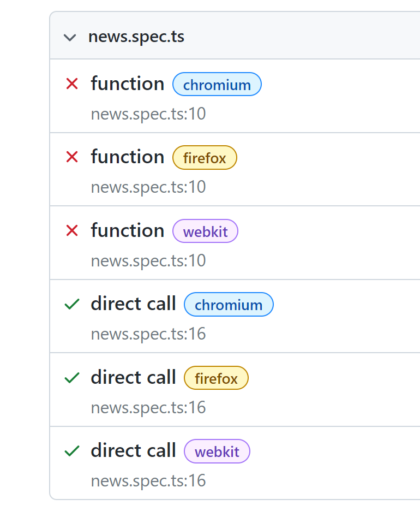This screenshot has width=420, height=523.
Task: Click the webkit badge on the function test
Action: (205, 231)
